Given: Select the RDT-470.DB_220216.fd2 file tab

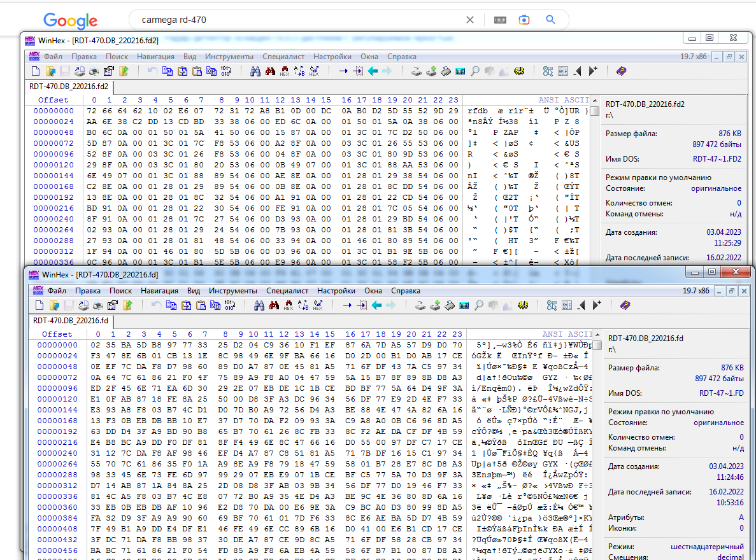Looking at the screenshot, I should click(69, 87).
